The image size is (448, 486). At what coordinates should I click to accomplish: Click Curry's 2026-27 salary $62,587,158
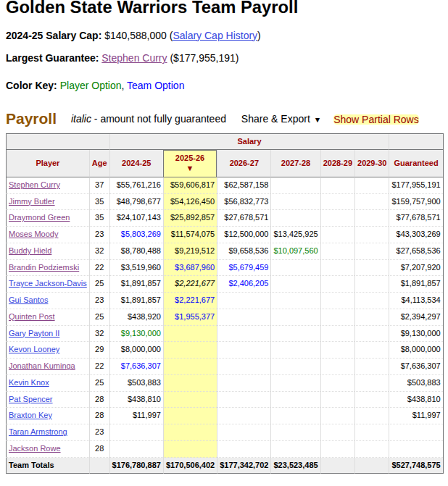click(x=246, y=185)
